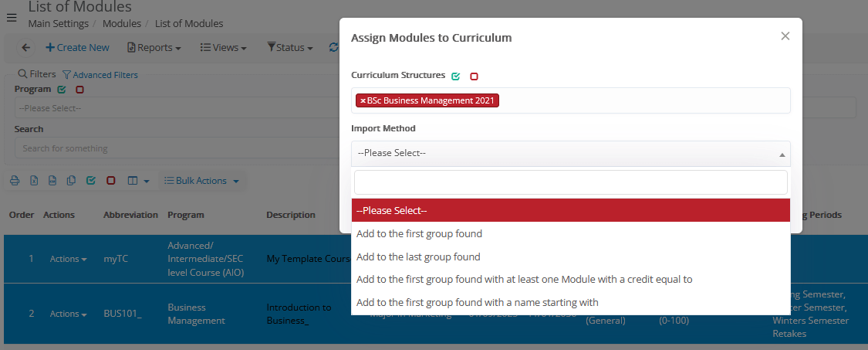This screenshot has width=868, height=350.
Task: Choose 'Add to the last group found'
Action: tap(418, 257)
